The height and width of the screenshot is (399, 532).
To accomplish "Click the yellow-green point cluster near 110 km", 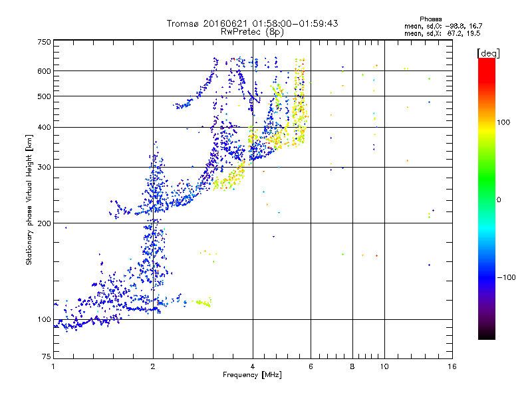I will [x=203, y=303].
